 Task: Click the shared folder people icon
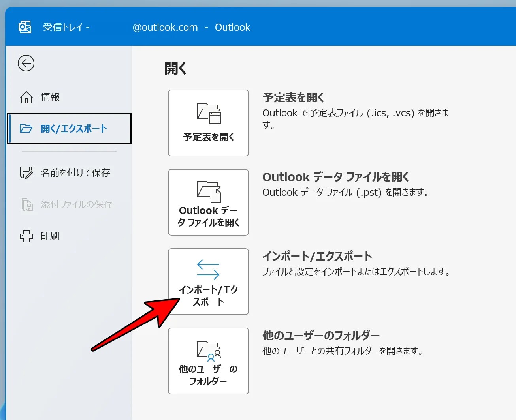pyautogui.click(x=209, y=351)
